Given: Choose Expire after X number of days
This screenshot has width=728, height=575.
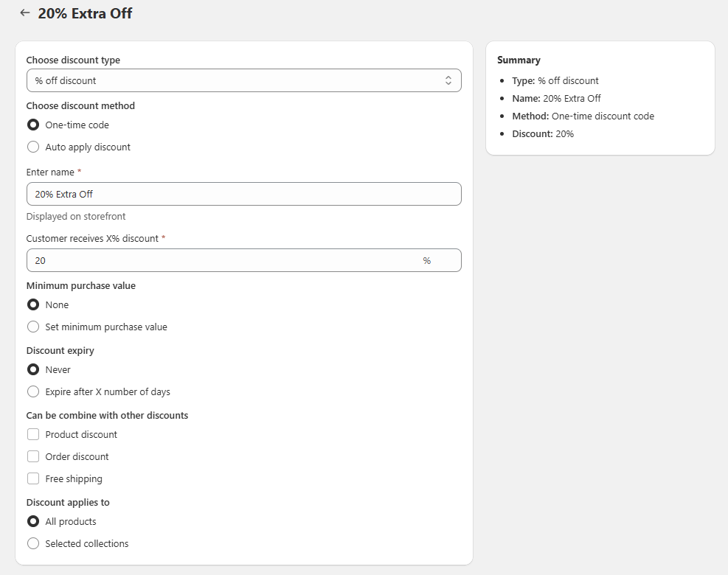Looking at the screenshot, I should pyautogui.click(x=33, y=392).
